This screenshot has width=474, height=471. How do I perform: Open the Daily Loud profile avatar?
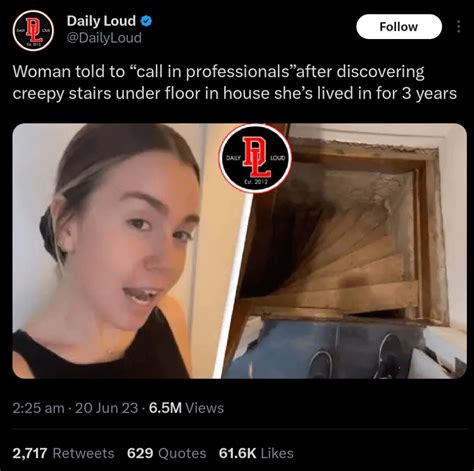[x=33, y=31]
